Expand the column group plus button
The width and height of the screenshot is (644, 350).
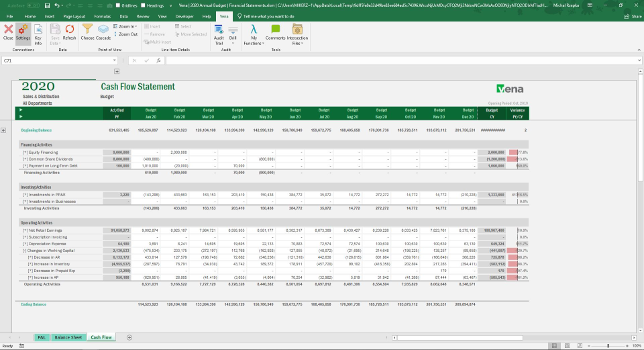[x=117, y=71]
